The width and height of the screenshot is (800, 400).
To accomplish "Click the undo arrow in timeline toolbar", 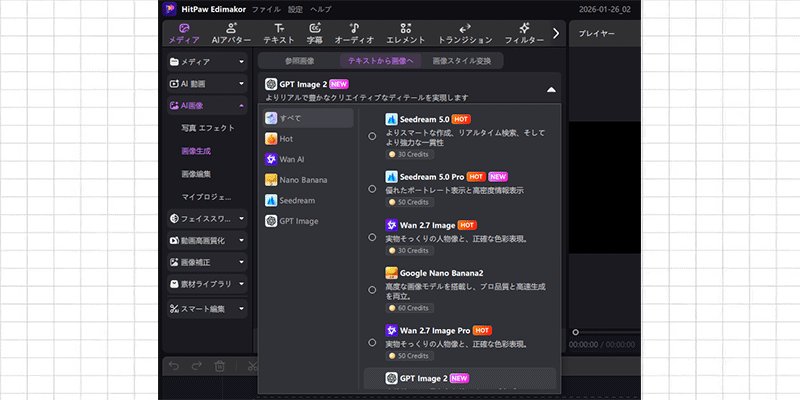I will click(x=173, y=366).
